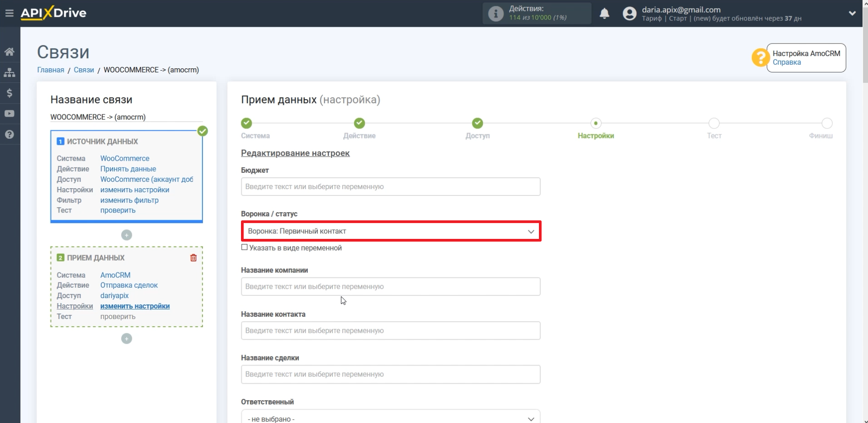Add block with plus below source block

pos(127,235)
